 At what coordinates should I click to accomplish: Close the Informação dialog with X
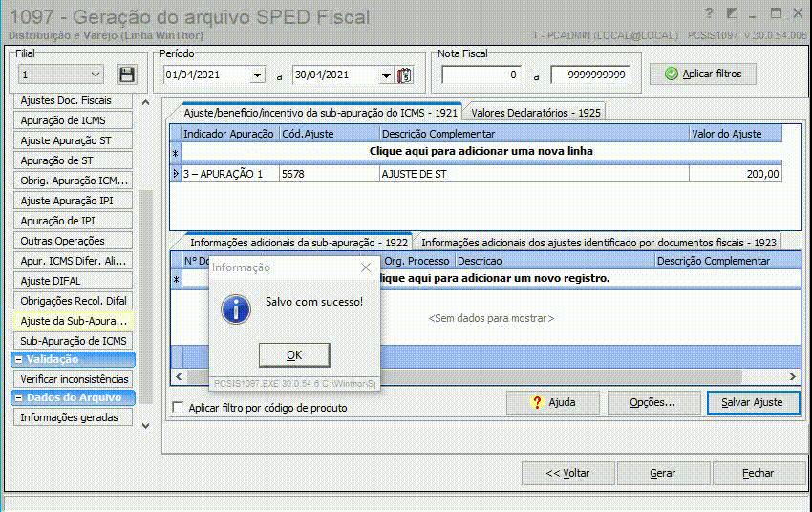366,267
